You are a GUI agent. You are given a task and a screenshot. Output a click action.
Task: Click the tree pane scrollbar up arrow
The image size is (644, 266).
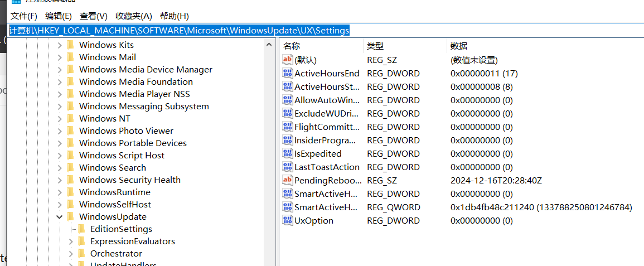[270, 46]
